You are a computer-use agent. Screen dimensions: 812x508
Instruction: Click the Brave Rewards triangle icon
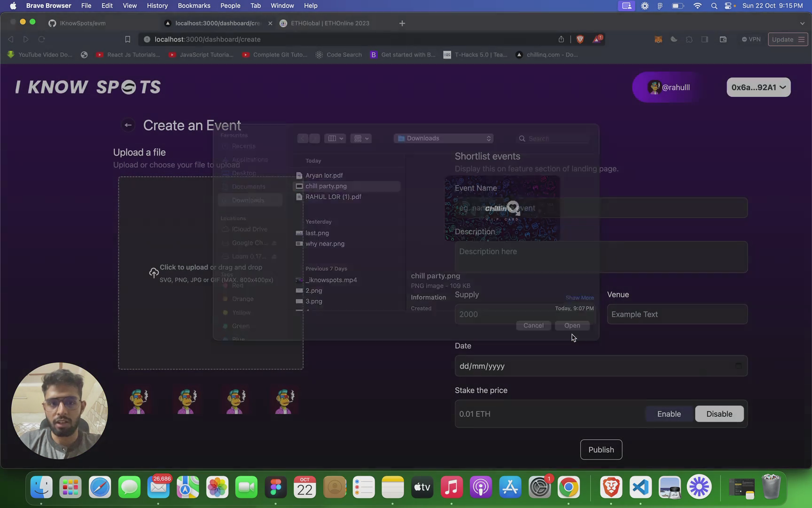(x=597, y=40)
